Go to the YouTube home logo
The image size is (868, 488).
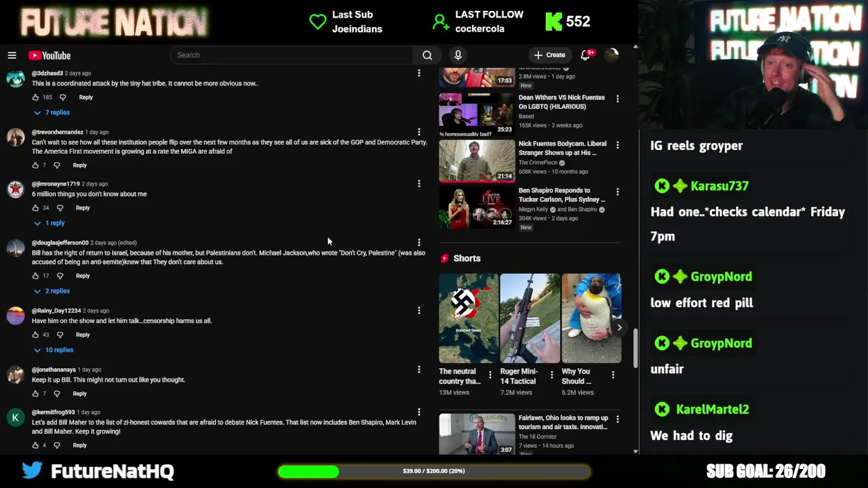50,56
